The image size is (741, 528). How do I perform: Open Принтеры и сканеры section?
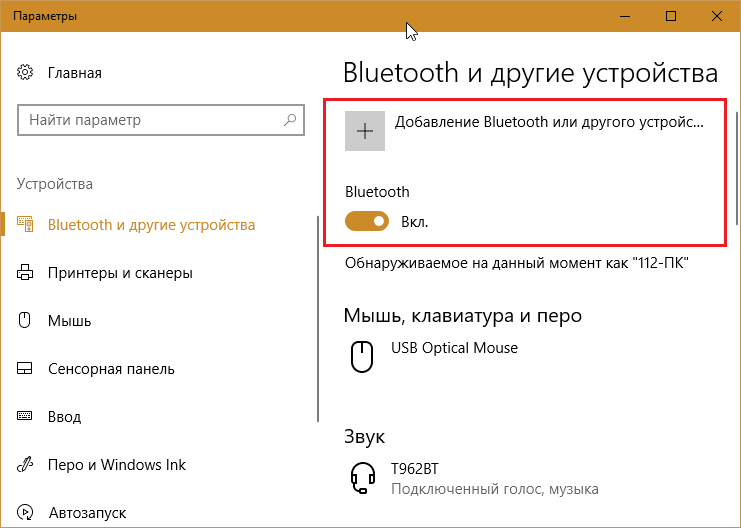[121, 273]
